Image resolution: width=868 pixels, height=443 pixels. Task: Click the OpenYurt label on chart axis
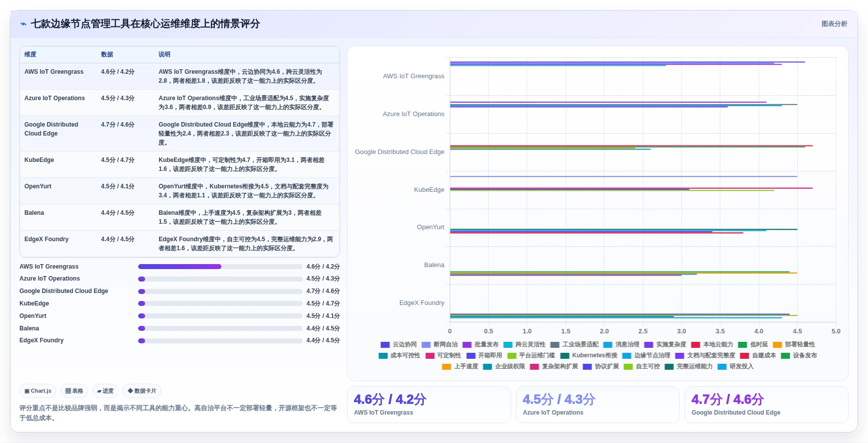point(431,227)
